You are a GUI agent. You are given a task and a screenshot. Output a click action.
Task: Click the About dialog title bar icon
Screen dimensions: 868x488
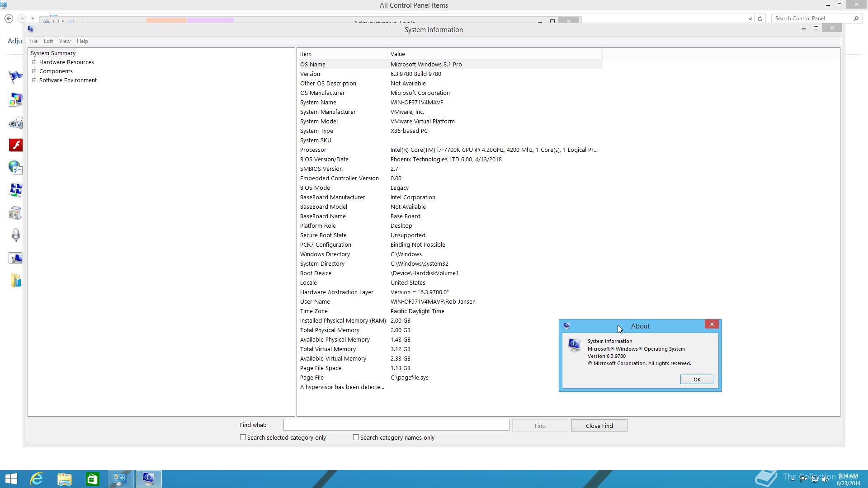[x=566, y=326]
